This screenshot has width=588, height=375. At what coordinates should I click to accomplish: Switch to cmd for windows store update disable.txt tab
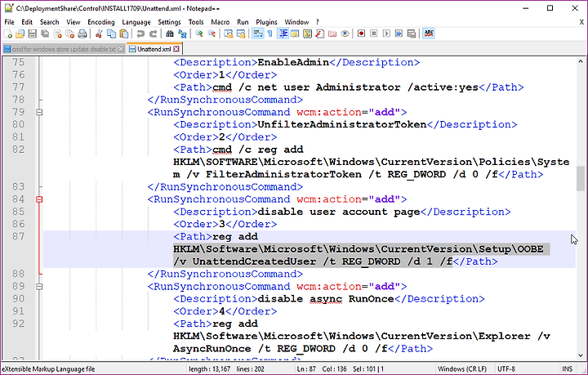point(64,49)
